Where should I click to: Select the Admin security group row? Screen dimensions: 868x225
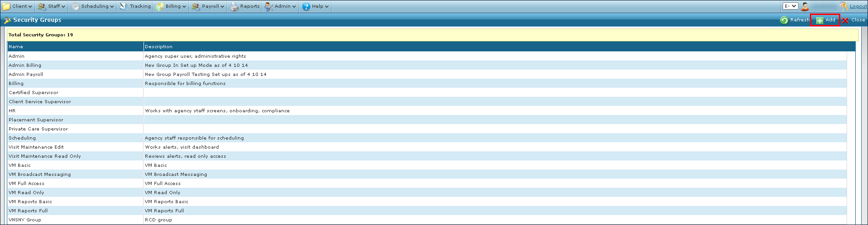(427, 56)
